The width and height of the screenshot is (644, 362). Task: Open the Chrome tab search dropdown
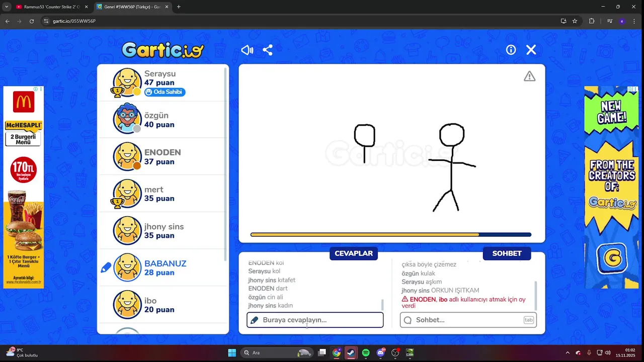(7, 7)
